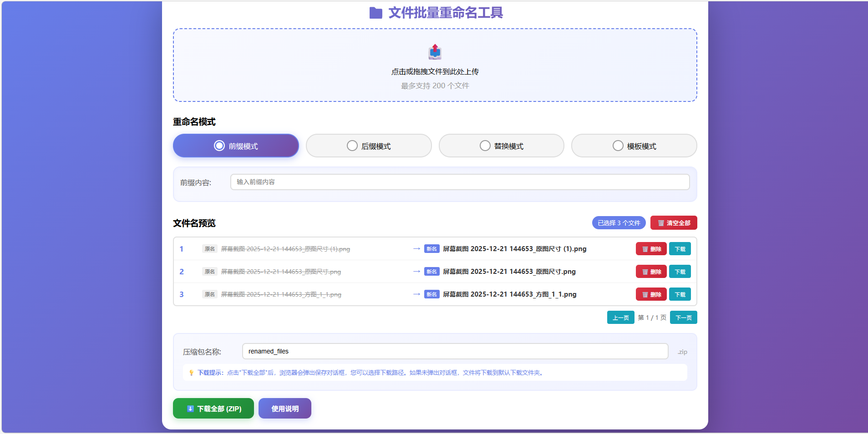The height and width of the screenshot is (434, 868).
Task: Click the lightbulb icon beside 下载提示
Action: 191,372
